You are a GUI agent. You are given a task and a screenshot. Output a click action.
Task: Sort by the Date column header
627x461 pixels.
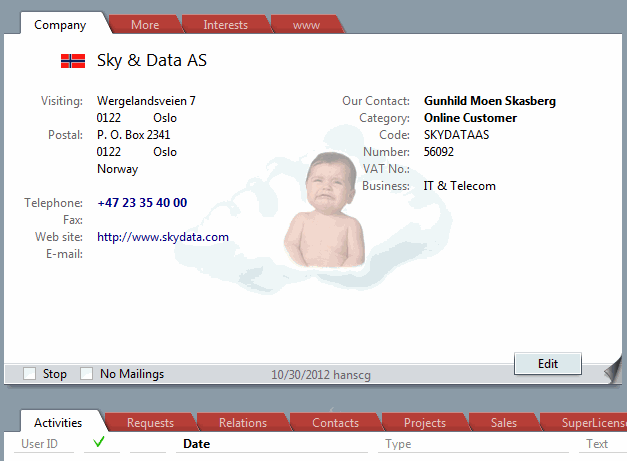tap(196, 444)
